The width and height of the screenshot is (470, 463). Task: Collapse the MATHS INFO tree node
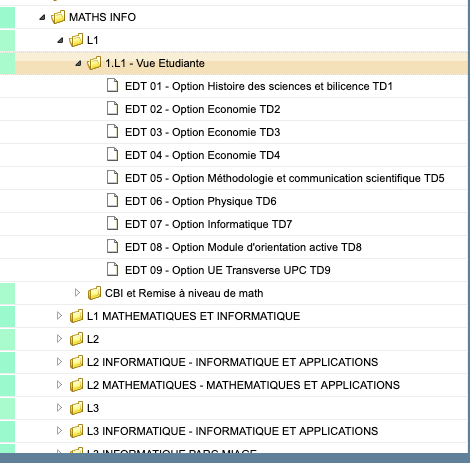click(42, 17)
